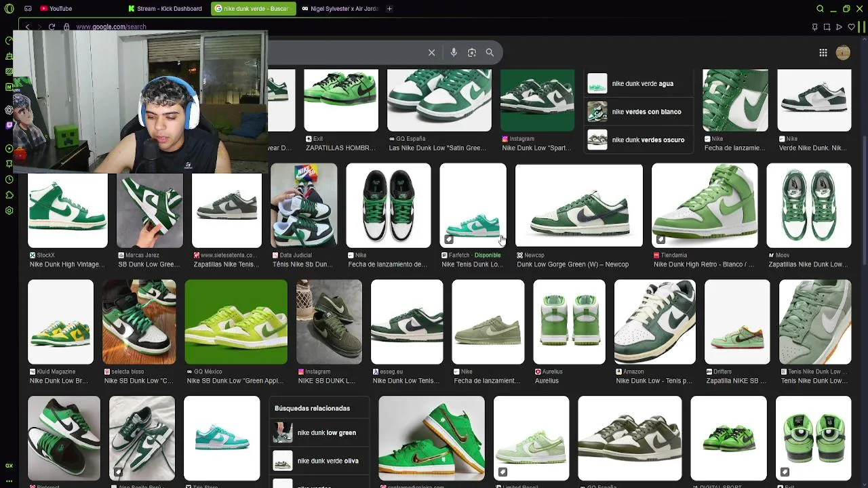Open selecta bisso SB Dunk Low image
This screenshot has width=868, height=488.
(139, 322)
